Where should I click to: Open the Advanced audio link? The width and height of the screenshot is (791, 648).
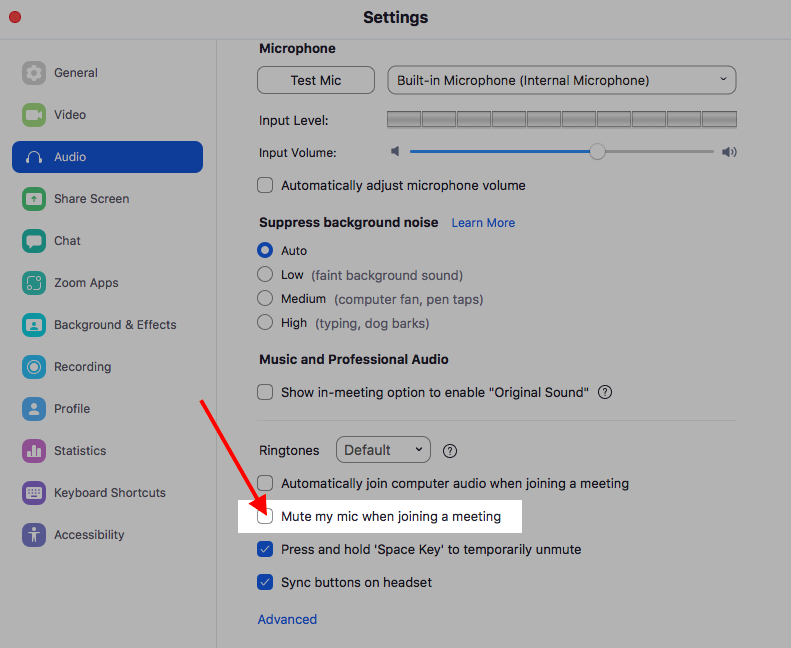click(287, 619)
